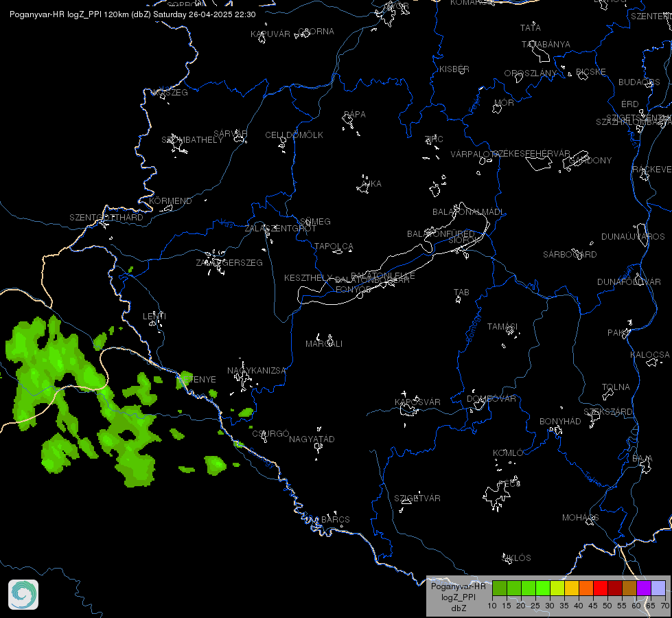Select the 45-50 dBZ red legend swatch
672x618 pixels.
pyautogui.click(x=601, y=588)
